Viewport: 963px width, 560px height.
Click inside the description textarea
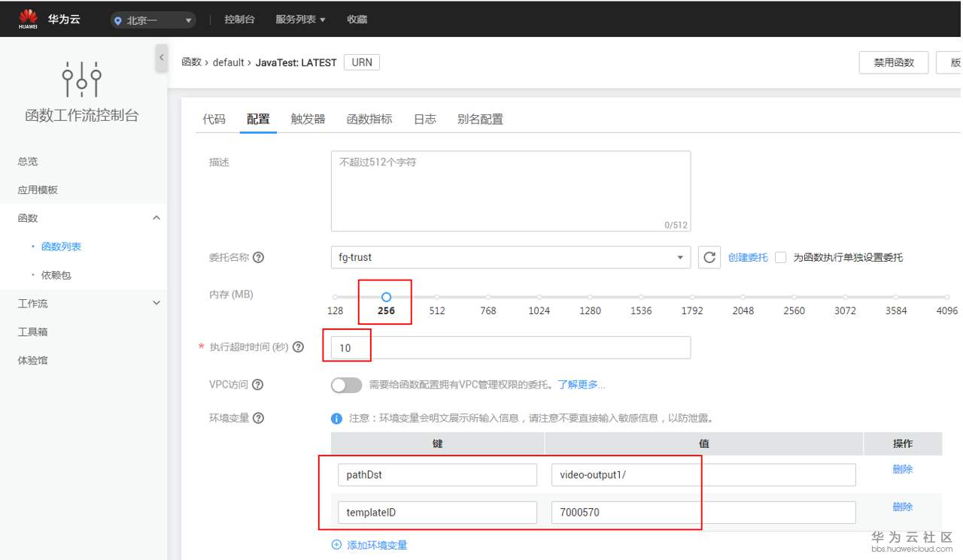click(x=510, y=189)
